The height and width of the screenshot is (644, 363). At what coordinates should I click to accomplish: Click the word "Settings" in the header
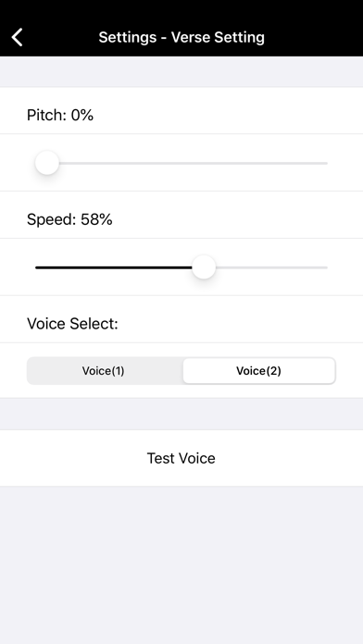[128, 37]
